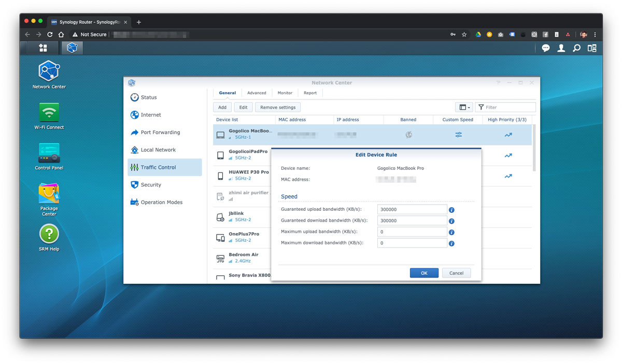
Task: Switch to the Advanced tab
Action: coord(257,93)
